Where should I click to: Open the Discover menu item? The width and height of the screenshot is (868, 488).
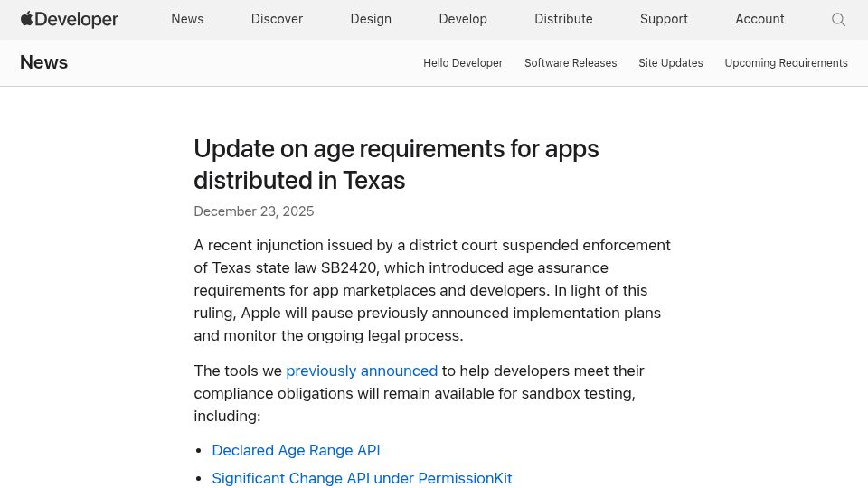pyautogui.click(x=277, y=19)
